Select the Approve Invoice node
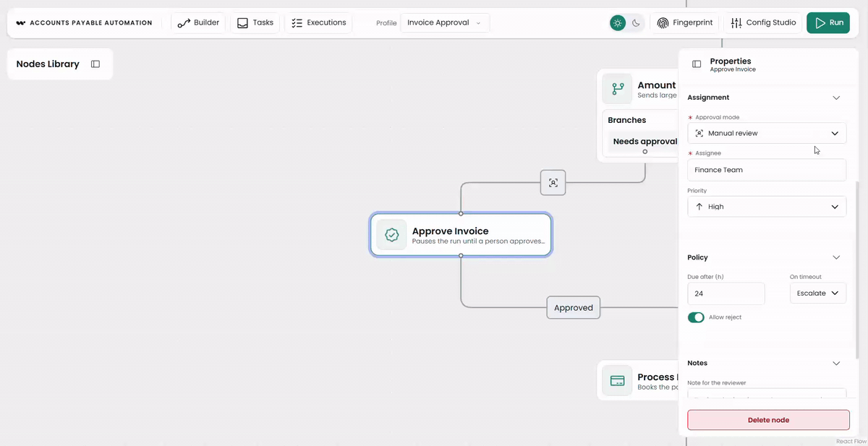 [x=461, y=235]
